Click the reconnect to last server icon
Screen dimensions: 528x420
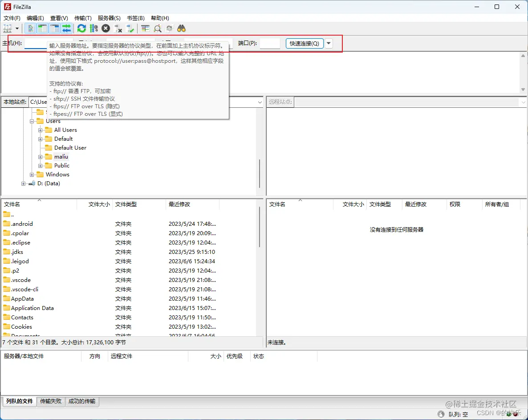(x=130, y=29)
